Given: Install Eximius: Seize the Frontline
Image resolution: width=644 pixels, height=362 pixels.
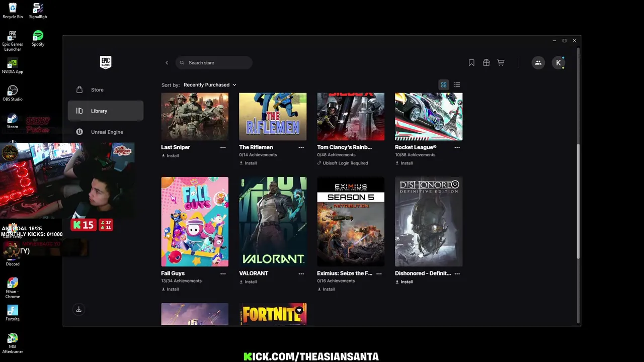Looking at the screenshot, I should (x=326, y=290).
